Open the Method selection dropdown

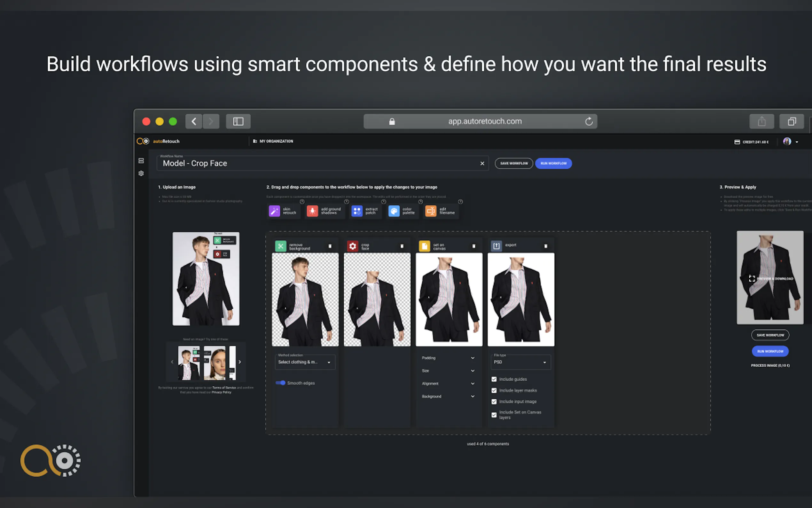point(304,362)
